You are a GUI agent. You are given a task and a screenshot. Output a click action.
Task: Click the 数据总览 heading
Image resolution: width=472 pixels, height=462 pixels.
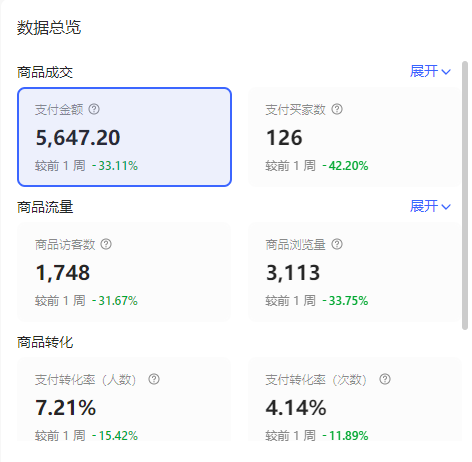click(x=49, y=27)
